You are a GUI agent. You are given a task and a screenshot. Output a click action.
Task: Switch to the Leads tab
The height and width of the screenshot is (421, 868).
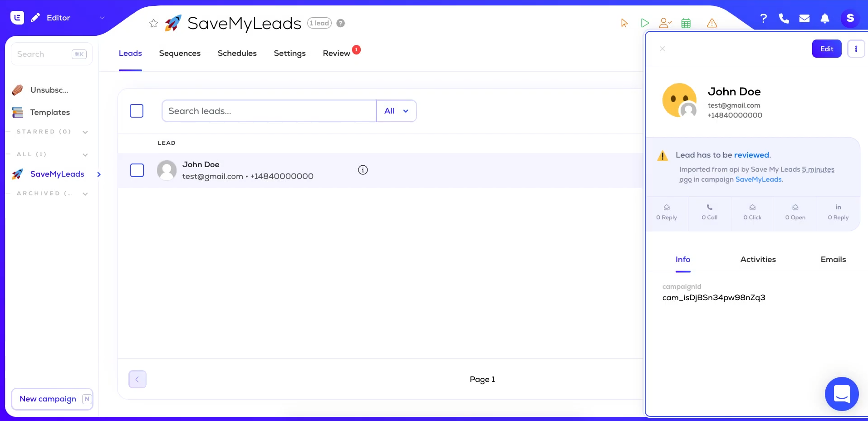pyautogui.click(x=130, y=53)
